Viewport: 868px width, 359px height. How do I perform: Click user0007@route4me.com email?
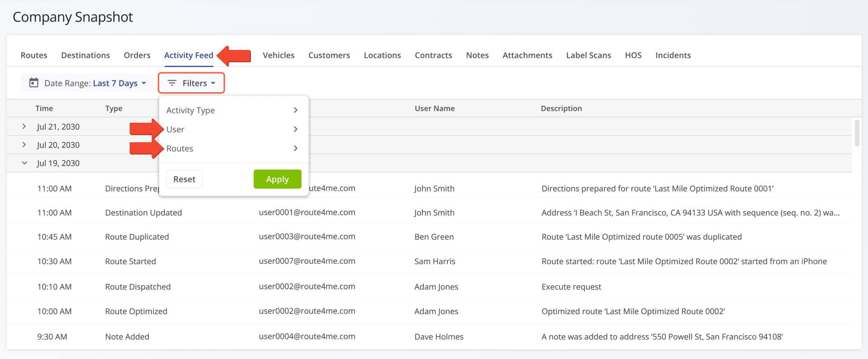tap(307, 261)
